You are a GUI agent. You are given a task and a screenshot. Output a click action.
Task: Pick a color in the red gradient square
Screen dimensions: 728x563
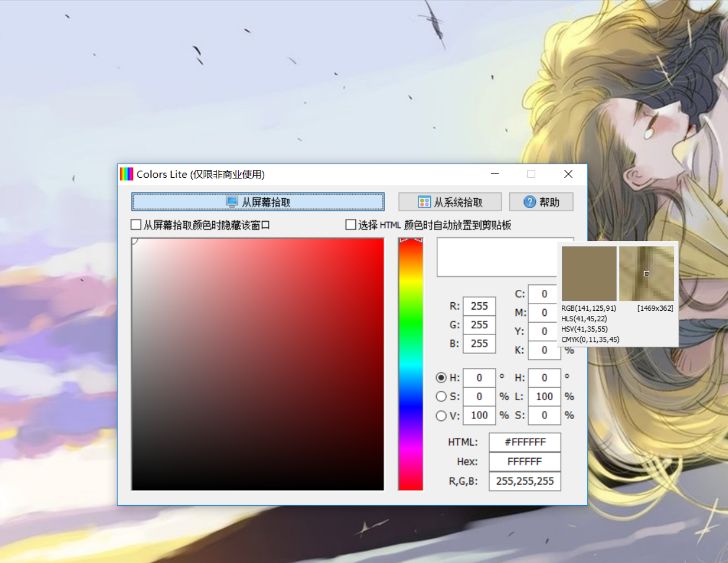pyautogui.click(x=258, y=364)
